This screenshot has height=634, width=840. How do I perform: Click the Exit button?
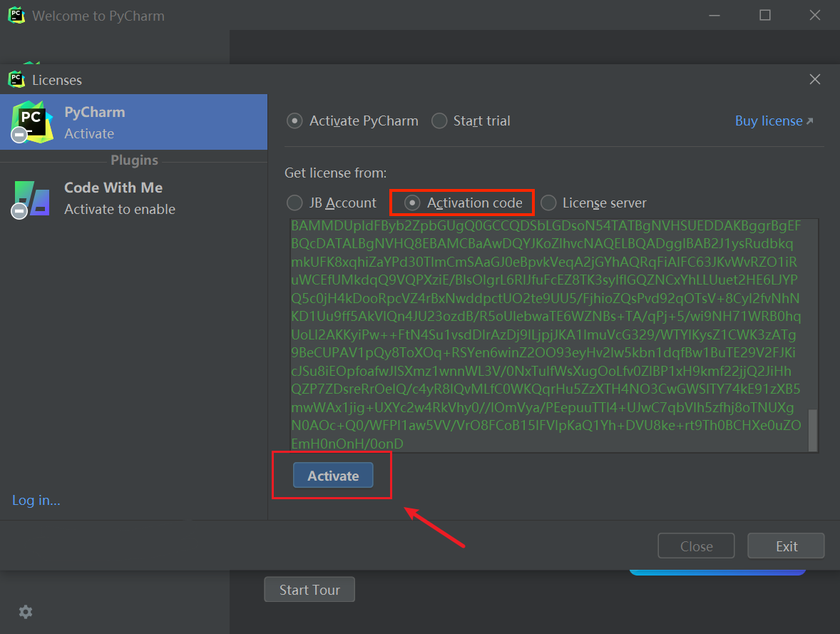coord(786,546)
